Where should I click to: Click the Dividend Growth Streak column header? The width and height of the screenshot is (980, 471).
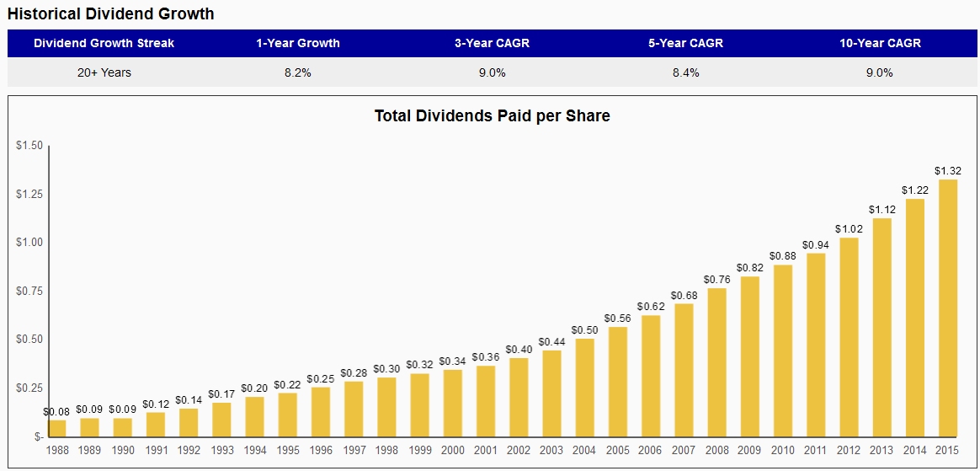104,44
